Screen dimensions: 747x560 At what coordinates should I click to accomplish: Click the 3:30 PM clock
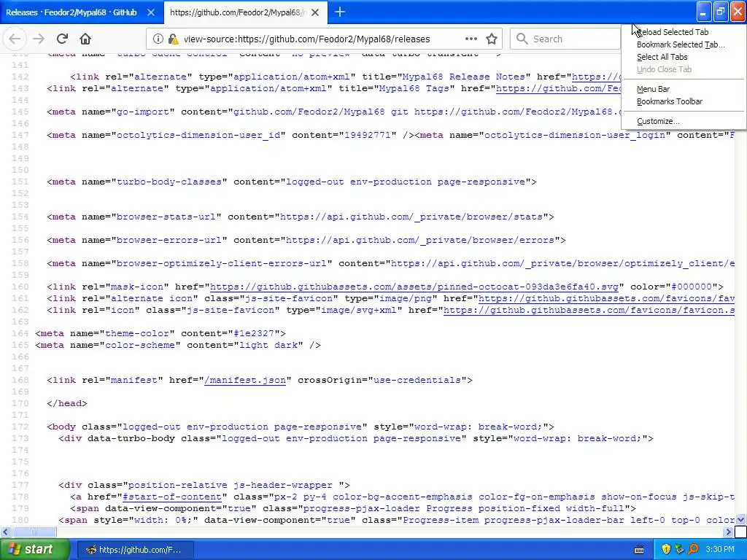[x=720, y=550]
